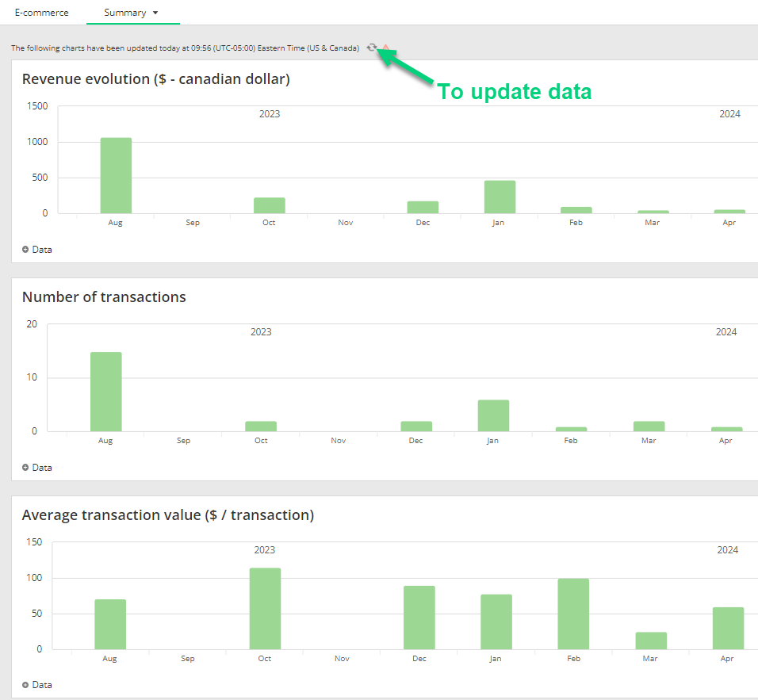The image size is (758, 700).
Task: Click the Jan bar in Number of transactions
Action: click(493, 415)
